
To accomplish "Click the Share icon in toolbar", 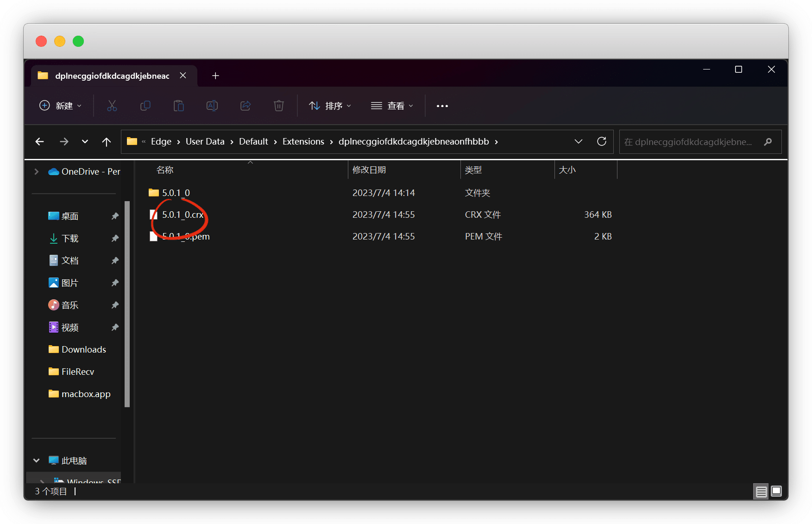I will coord(245,106).
